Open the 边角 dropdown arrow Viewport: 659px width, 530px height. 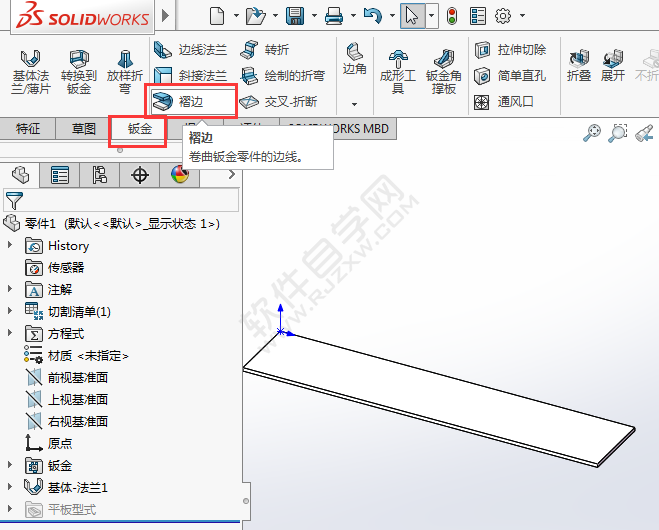[x=354, y=104]
